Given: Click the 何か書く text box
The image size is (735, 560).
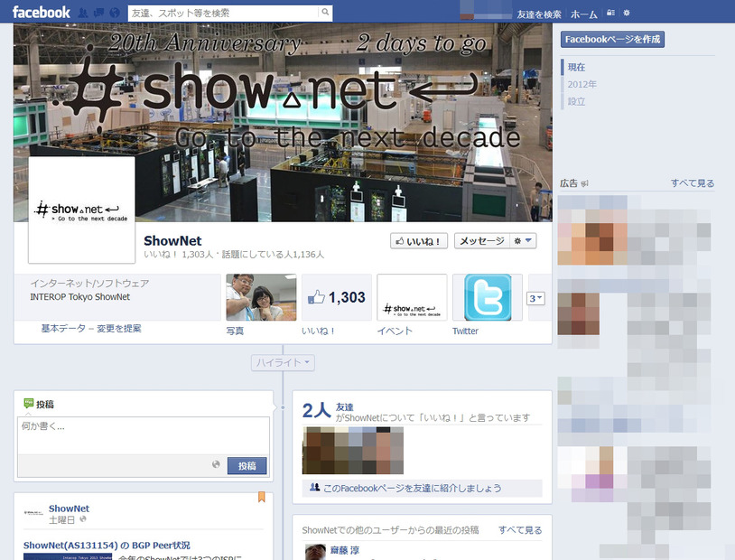Looking at the screenshot, I should pos(144,435).
